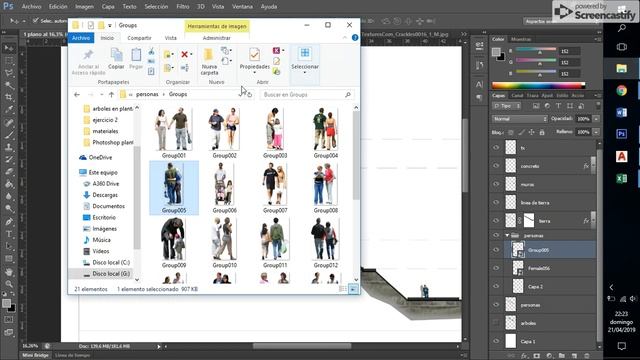Viewport: 640px width, 360px height.
Task: Toggle Selec. autom. checkbox in options bar
Action: coord(36,20)
